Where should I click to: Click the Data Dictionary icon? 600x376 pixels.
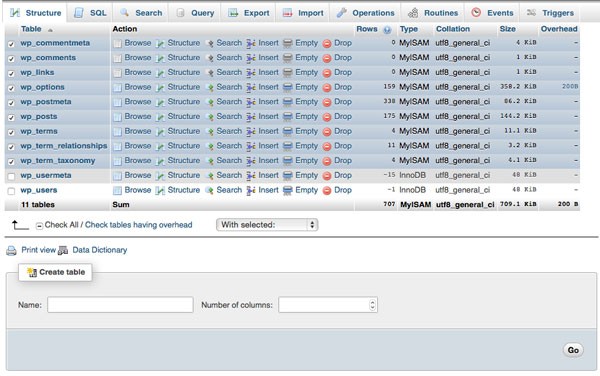click(x=63, y=251)
